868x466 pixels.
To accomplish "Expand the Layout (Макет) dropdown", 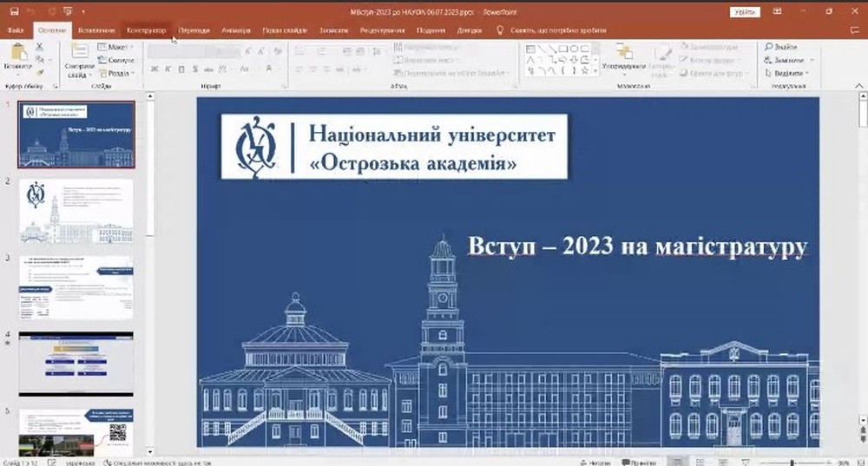I will [x=119, y=47].
